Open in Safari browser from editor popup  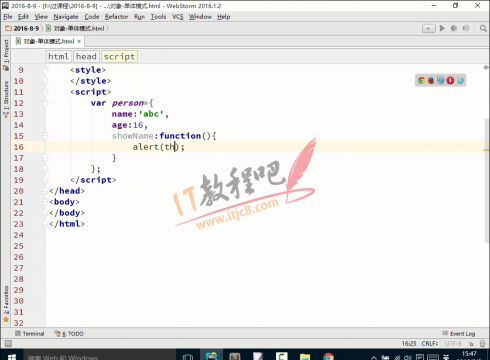click(441, 80)
